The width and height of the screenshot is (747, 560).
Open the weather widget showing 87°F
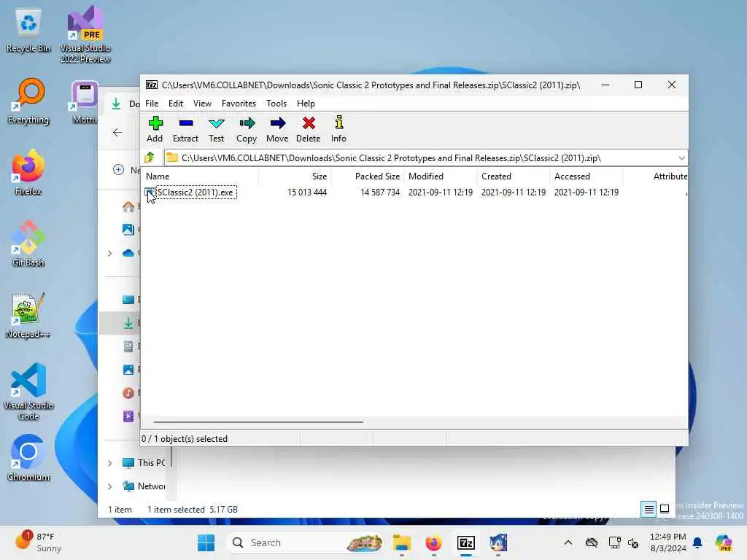pyautogui.click(x=38, y=542)
